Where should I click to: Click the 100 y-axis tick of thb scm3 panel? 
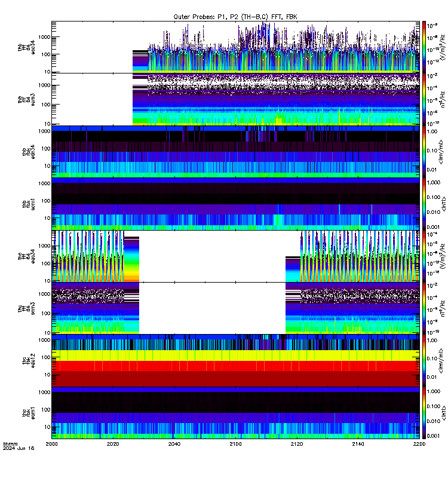click(46, 105)
